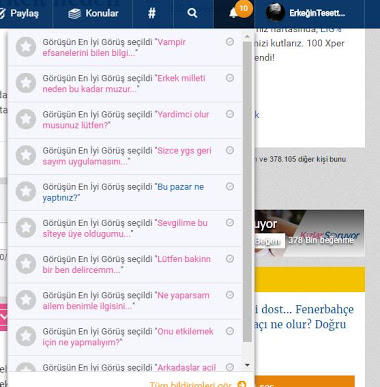Click the hashtag icon in navbar
This screenshot has height=387, width=380.
tap(152, 13)
